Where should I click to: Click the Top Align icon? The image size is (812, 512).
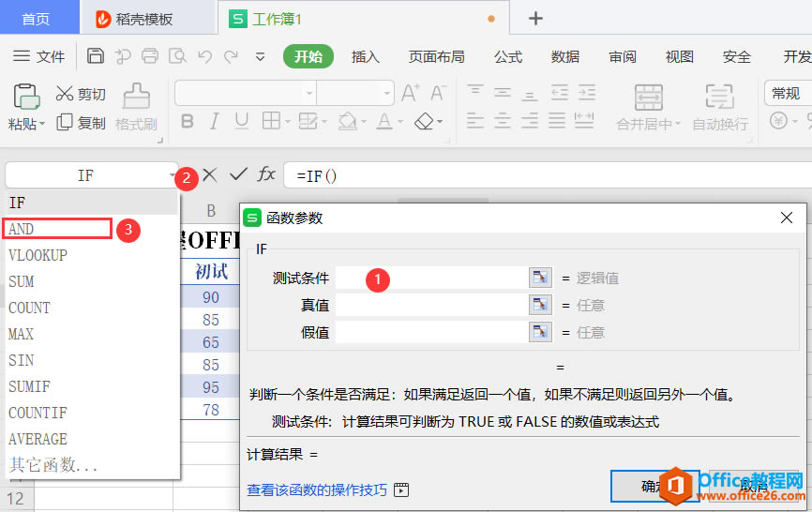[x=474, y=92]
